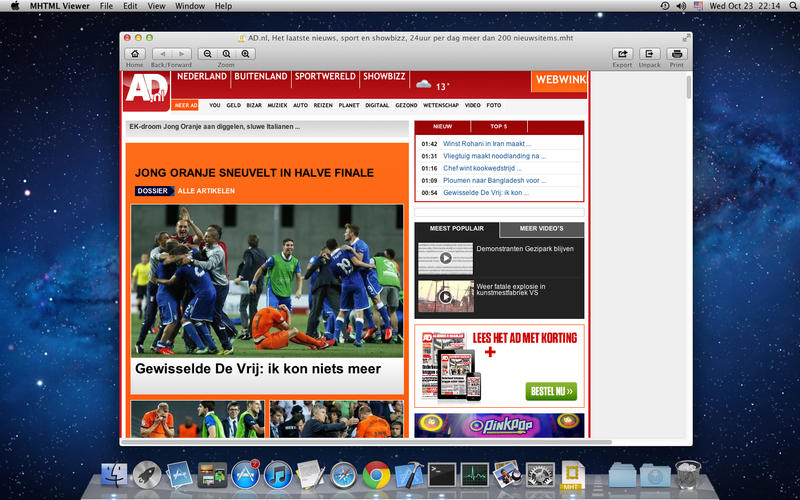This screenshot has width=800, height=500.
Task: Open the Window menu
Action: (190, 6)
